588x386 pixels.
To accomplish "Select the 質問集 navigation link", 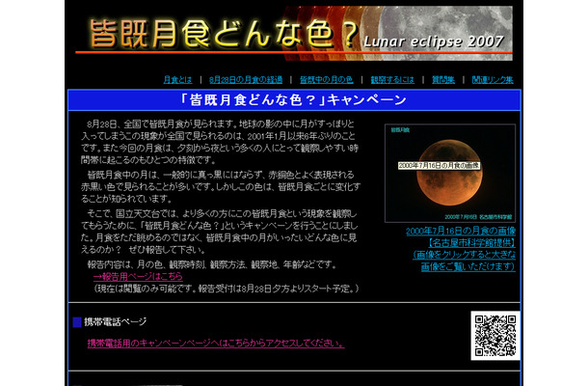I will click(x=444, y=79).
